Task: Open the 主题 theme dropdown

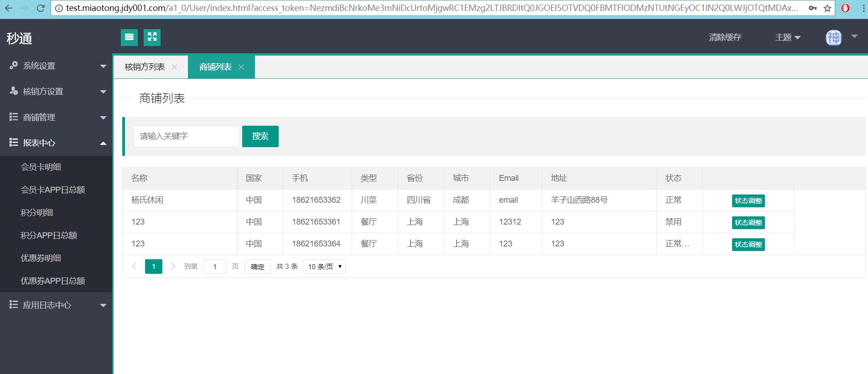Action: (787, 37)
